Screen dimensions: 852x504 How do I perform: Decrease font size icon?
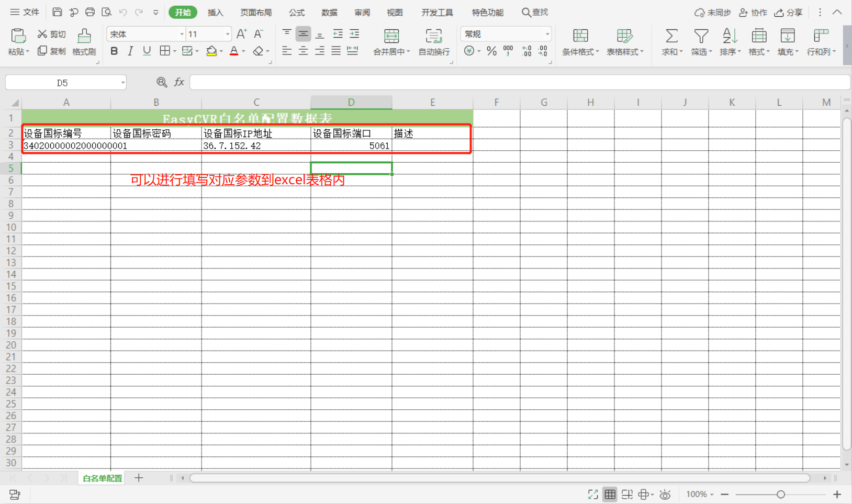[258, 34]
